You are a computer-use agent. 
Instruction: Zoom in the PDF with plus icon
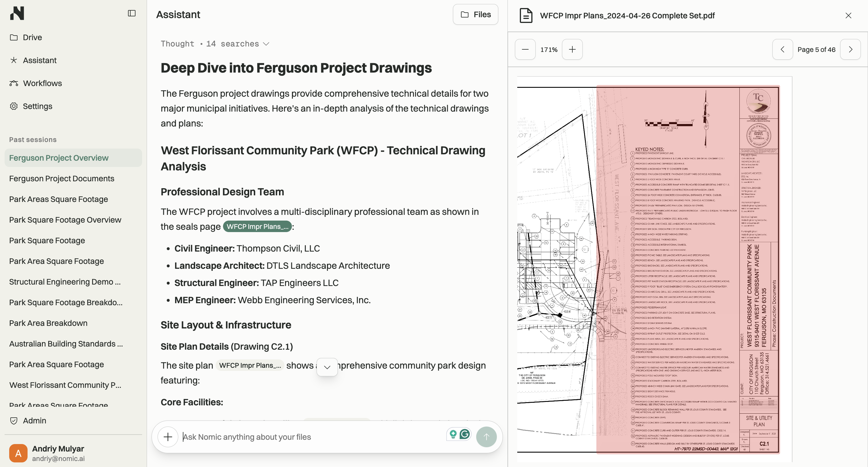pos(572,50)
